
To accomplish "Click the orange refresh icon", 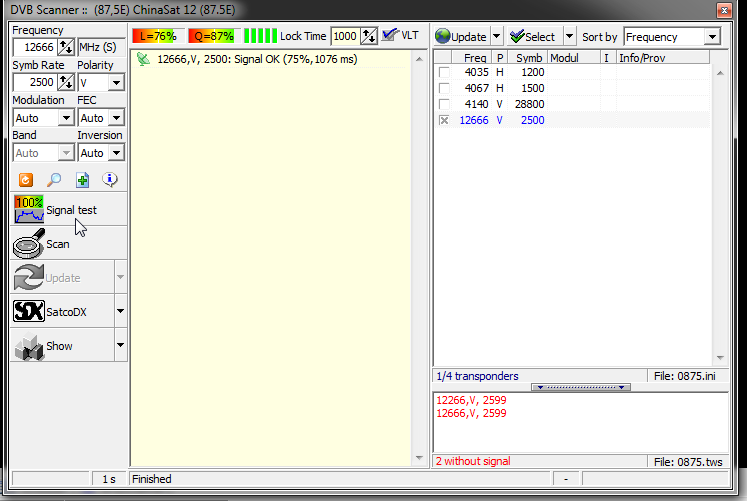I will (25, 180).
